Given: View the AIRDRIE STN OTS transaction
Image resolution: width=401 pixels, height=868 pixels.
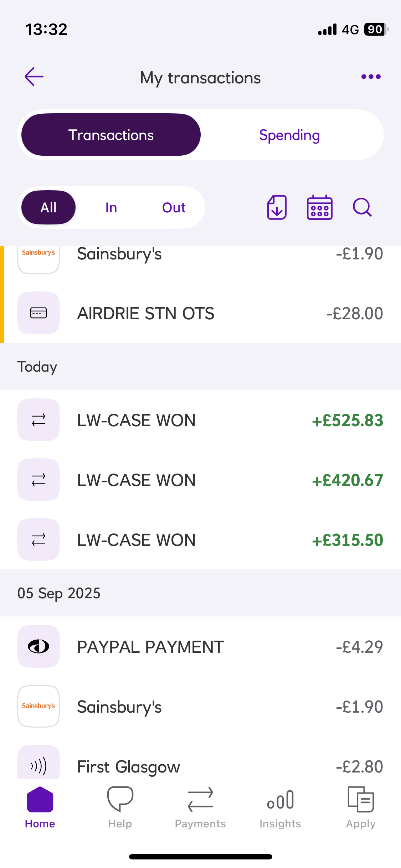Looking at the screenshot, I should click(200, 313).
